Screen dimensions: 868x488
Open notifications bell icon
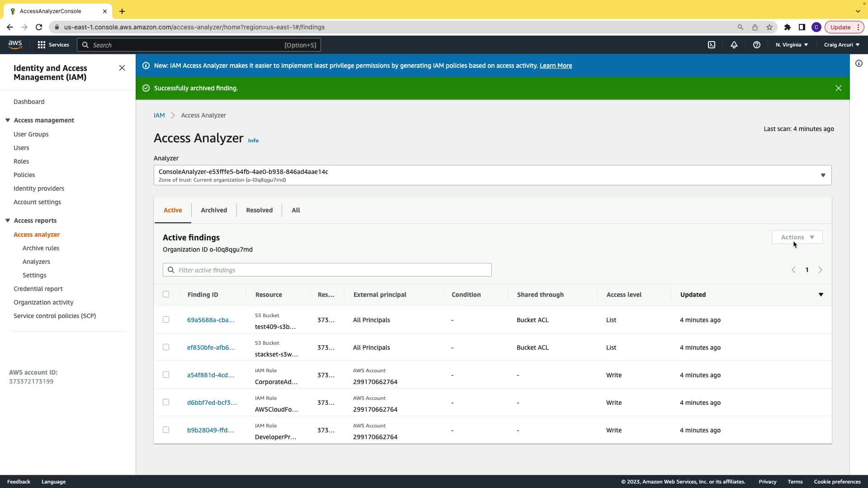coord(734,45)
